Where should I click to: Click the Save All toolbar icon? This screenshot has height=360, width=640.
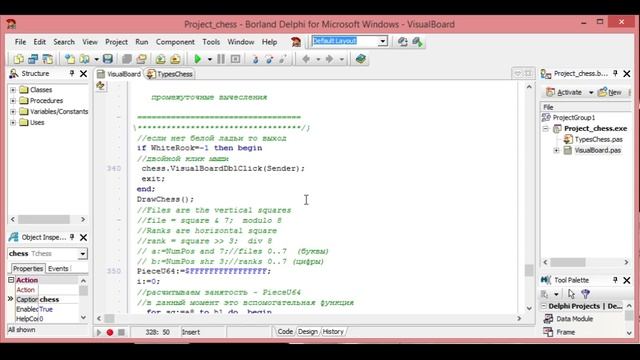click(x=127, y=59)
